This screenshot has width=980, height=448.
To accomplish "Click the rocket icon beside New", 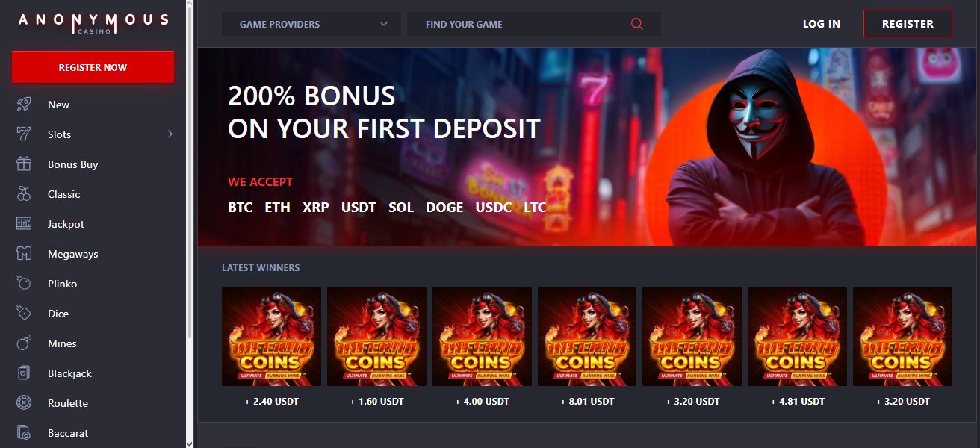I will (24, 105).
